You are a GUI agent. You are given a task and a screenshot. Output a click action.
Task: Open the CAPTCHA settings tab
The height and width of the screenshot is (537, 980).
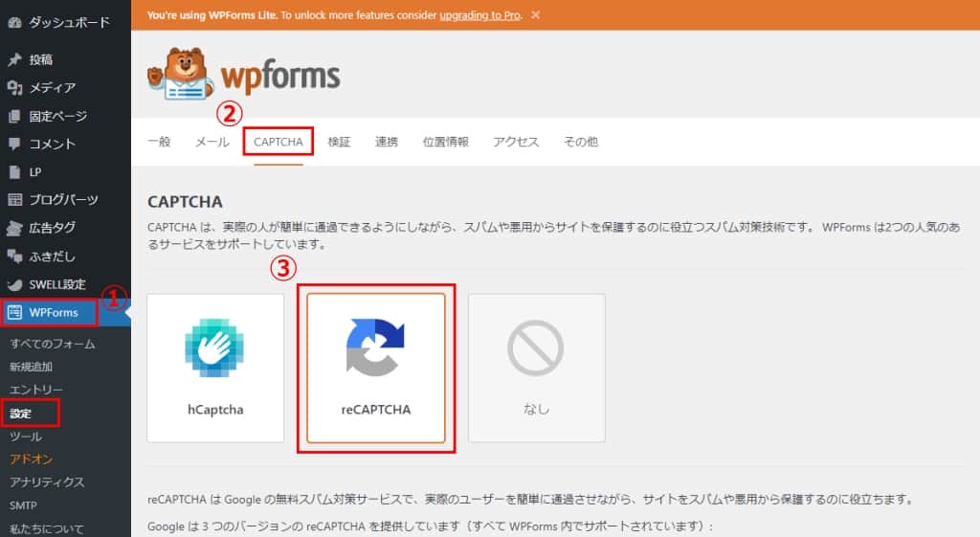(x=278, y=142)
